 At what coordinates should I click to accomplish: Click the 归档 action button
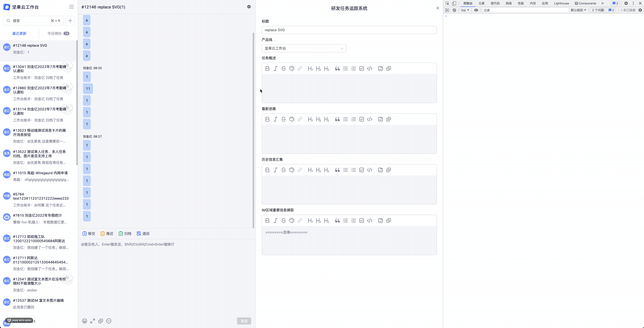point(125,233)
